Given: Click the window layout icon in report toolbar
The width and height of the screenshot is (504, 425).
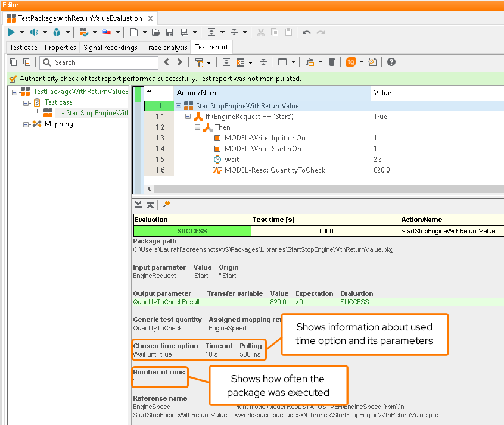Looking at the screenshot, I should pyautogui.click(x=282, y=62).
